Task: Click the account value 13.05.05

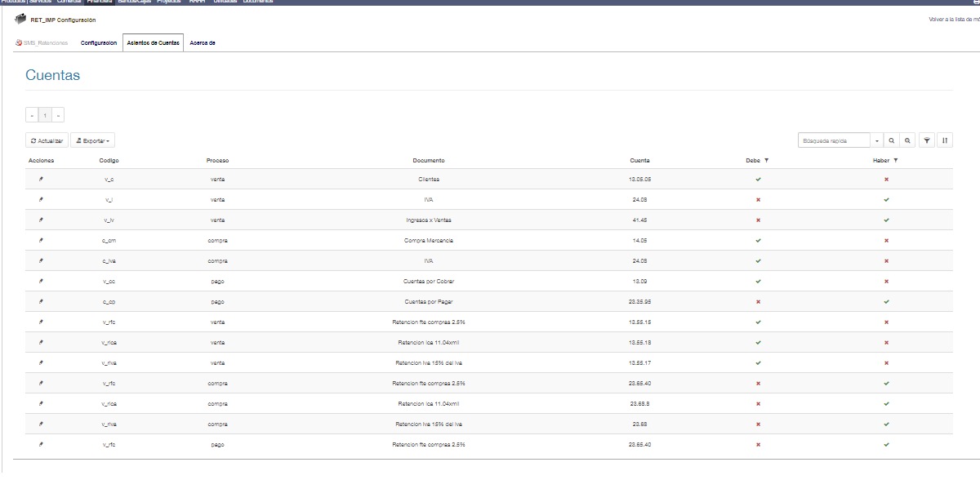Action: click(x=640, y=179)
